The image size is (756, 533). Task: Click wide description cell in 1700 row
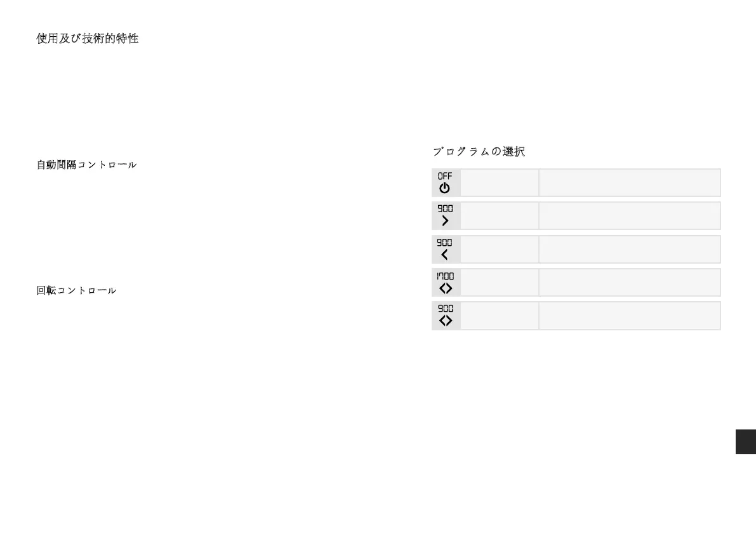click(629, 283)
